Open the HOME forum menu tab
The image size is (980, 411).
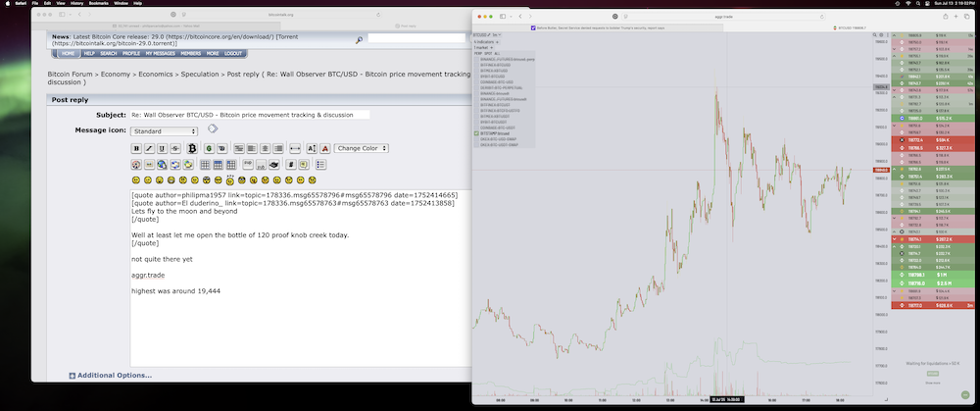point(69,54)
